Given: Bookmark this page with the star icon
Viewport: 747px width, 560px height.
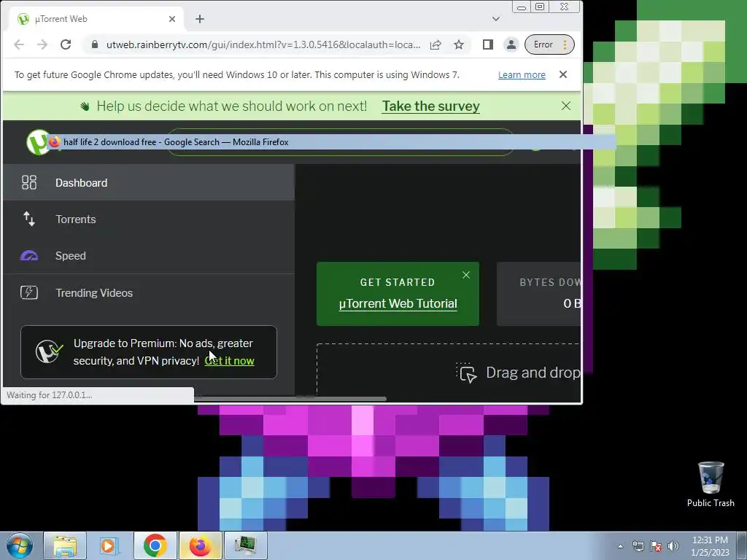Looking at the screenshot, I should click(x=459, y=44).
